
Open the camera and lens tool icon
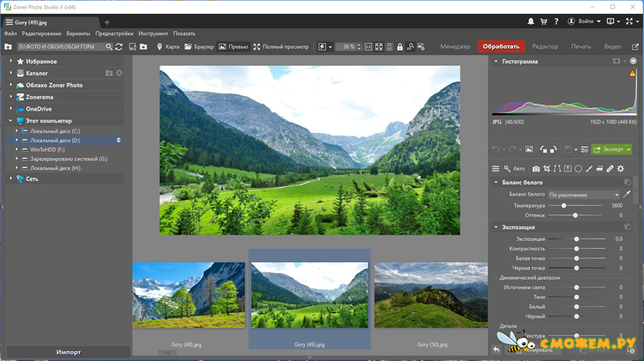[536, 168]
